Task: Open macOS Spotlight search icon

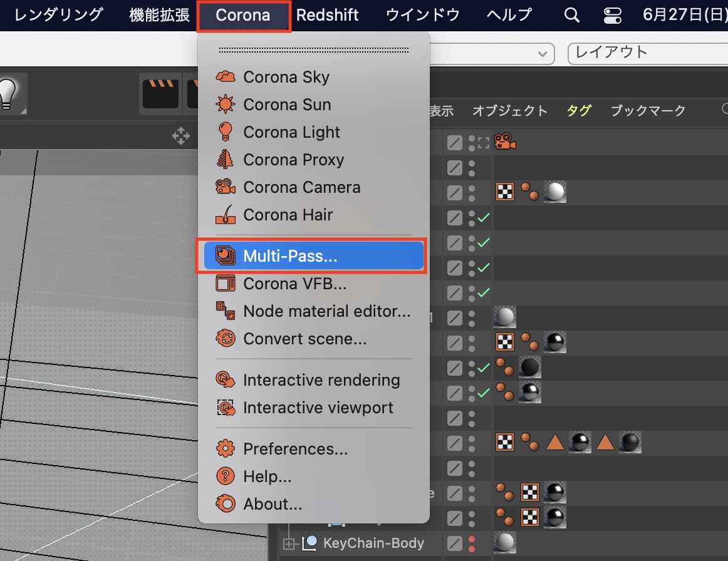Action: pyautogui.click(x=571, y=15)
